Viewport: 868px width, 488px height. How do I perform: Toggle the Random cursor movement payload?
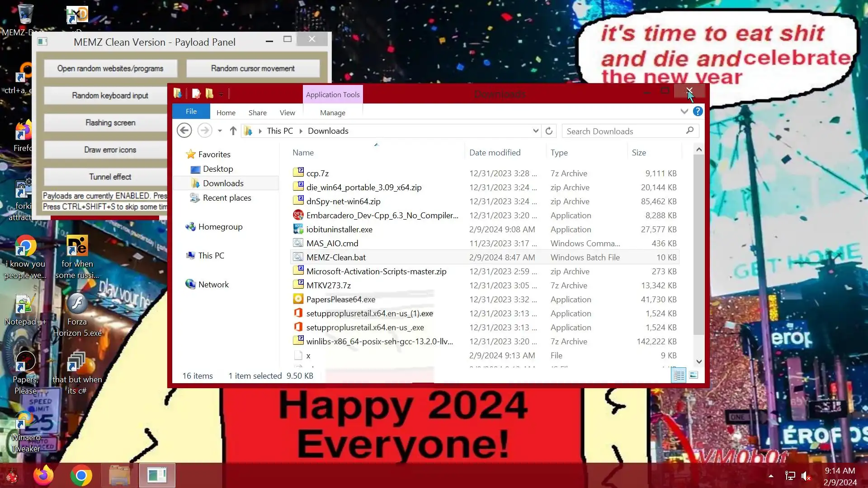click(x=253, y=68)
